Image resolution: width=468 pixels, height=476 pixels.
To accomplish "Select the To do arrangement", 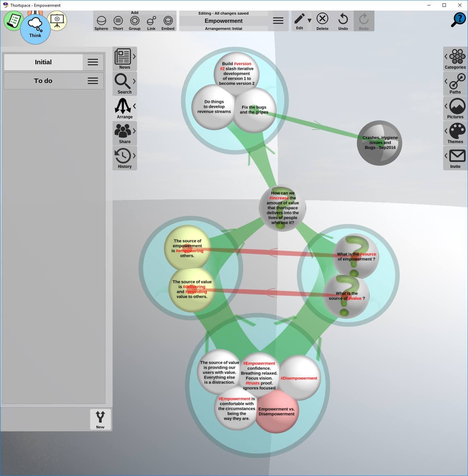I will click(43, 81).
